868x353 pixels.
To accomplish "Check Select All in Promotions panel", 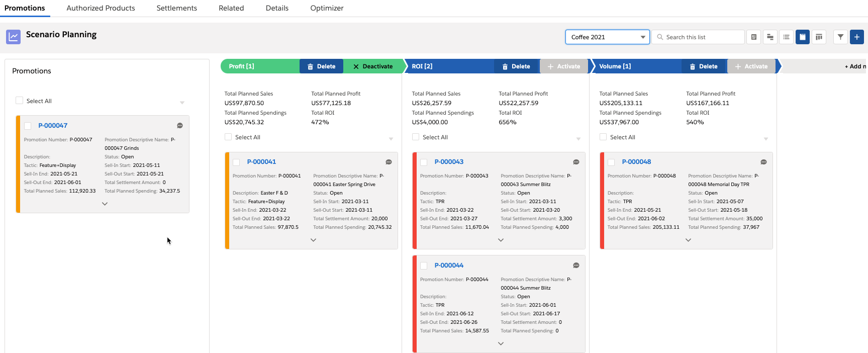I will (x=19, y=101).
